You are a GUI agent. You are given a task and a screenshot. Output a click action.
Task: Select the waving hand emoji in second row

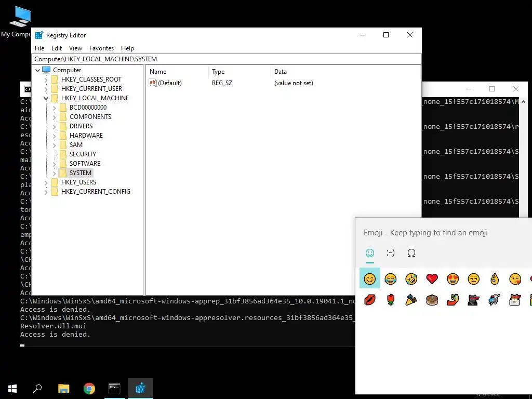[453, 300]
